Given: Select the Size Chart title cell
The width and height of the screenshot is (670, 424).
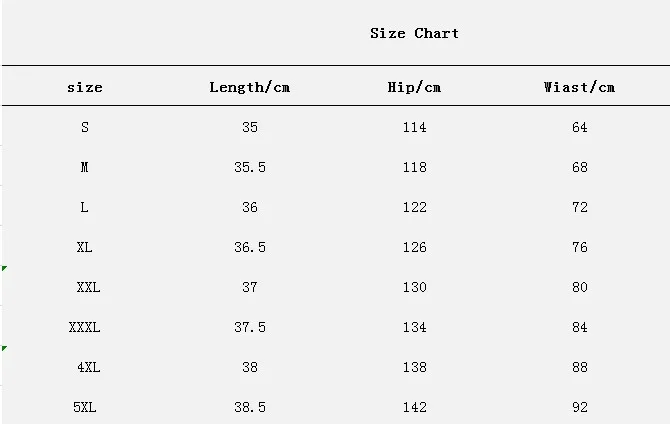Looking at the screenshot, I should tap(414, 33).
